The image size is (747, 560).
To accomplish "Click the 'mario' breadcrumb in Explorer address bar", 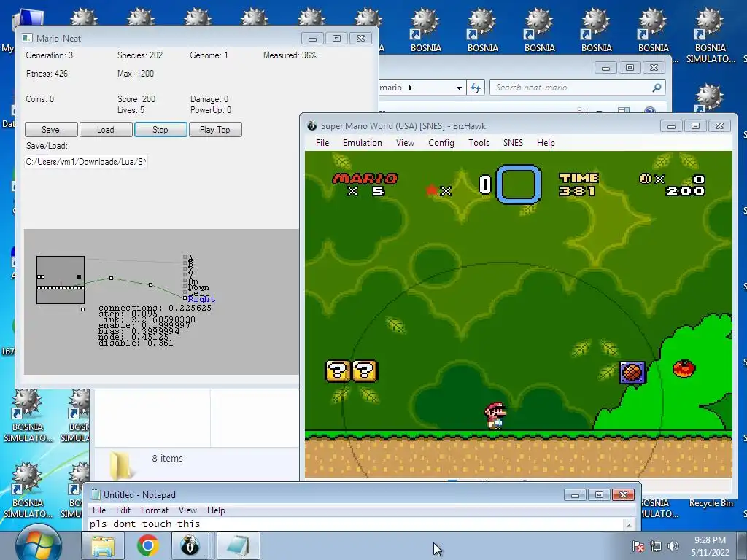I will click(x=391, y=87).
